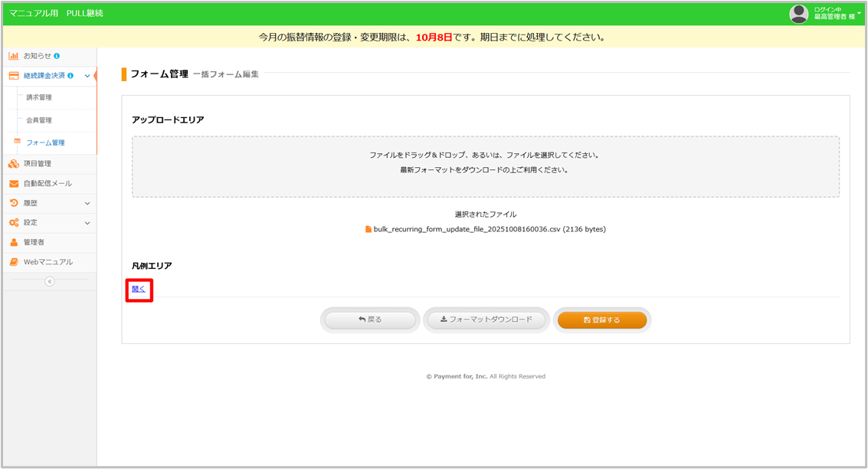Collapse the 継続課金決済 menu chevron
Viewport: 868px width, 469px height.
pyautogui.click(x=87, y=76)
